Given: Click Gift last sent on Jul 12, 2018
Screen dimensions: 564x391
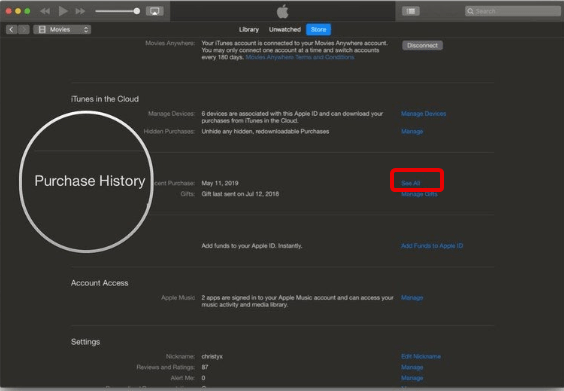Looking at the screenshot, I should coord(240,194).
